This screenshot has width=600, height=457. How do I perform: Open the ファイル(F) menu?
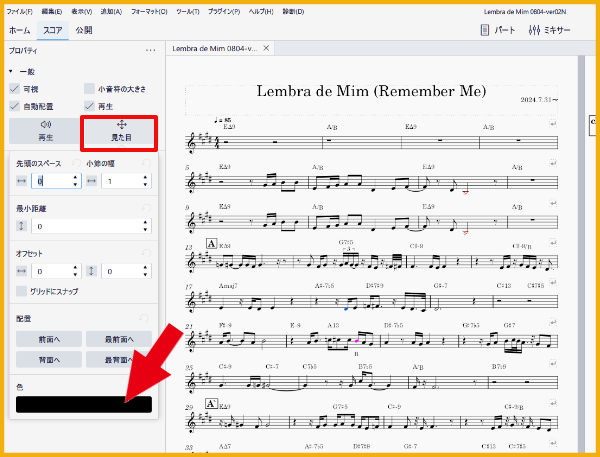20,11
